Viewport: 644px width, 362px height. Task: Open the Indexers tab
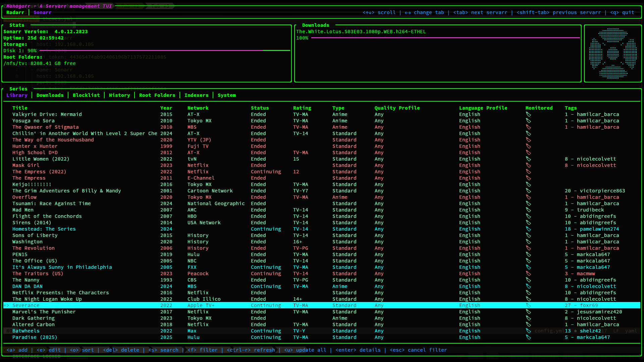[x=197, y=95]
